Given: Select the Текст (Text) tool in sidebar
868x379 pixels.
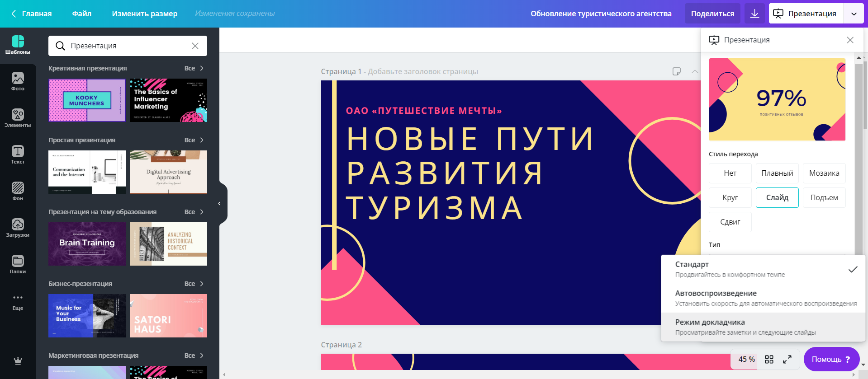Looking at the screenshot, I should tap(18, 155).
